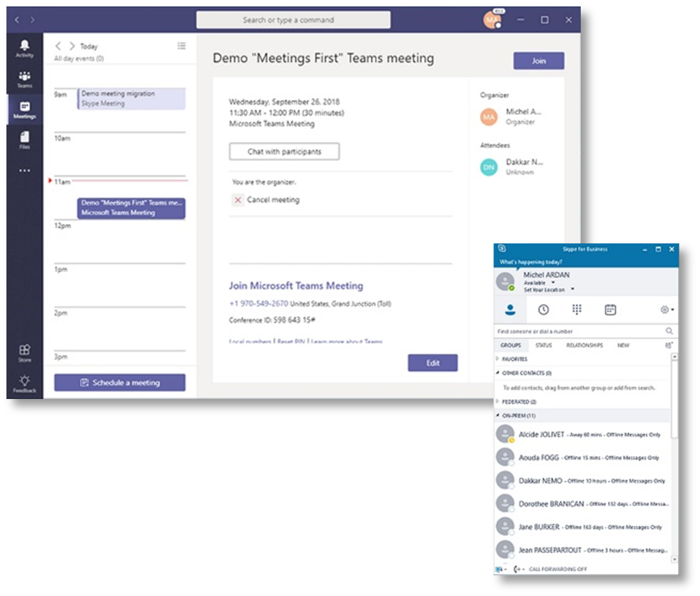Click the +1 970-549-2670 dial-in number

click(259, 303)
